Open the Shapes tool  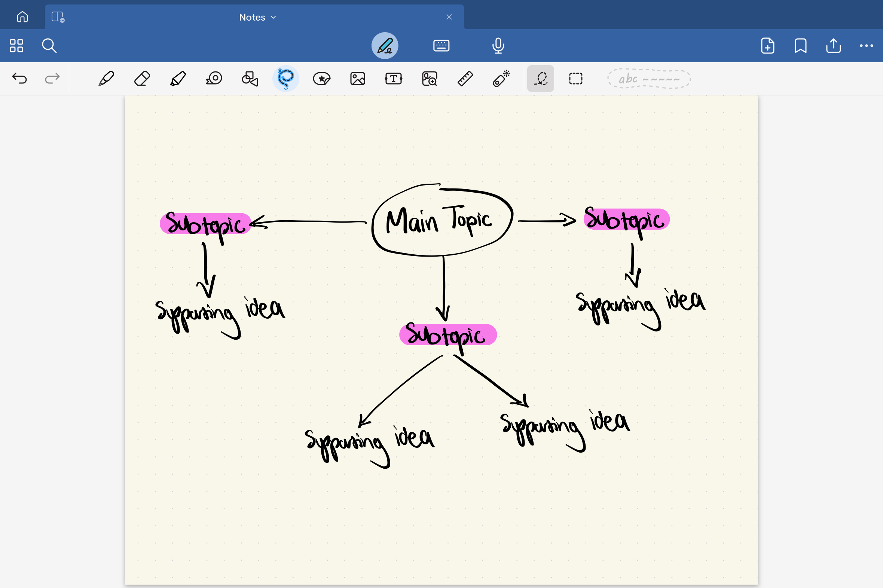[250, 79]
